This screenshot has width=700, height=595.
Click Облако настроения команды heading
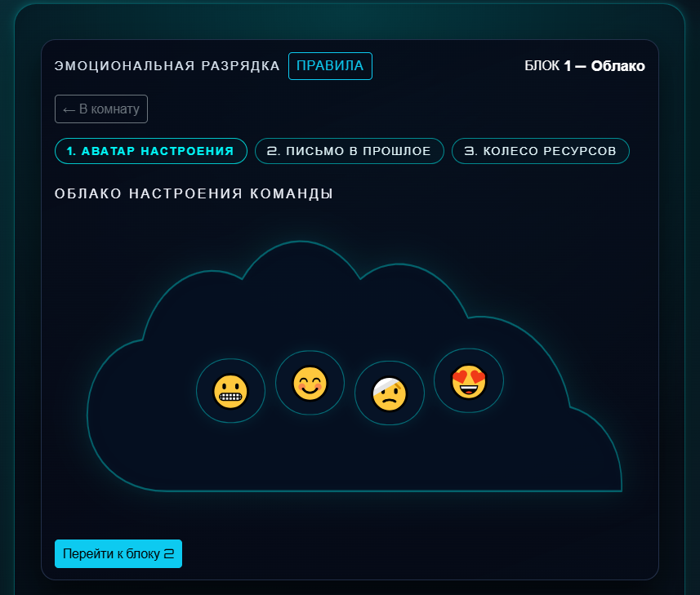(x=194, y=193)
